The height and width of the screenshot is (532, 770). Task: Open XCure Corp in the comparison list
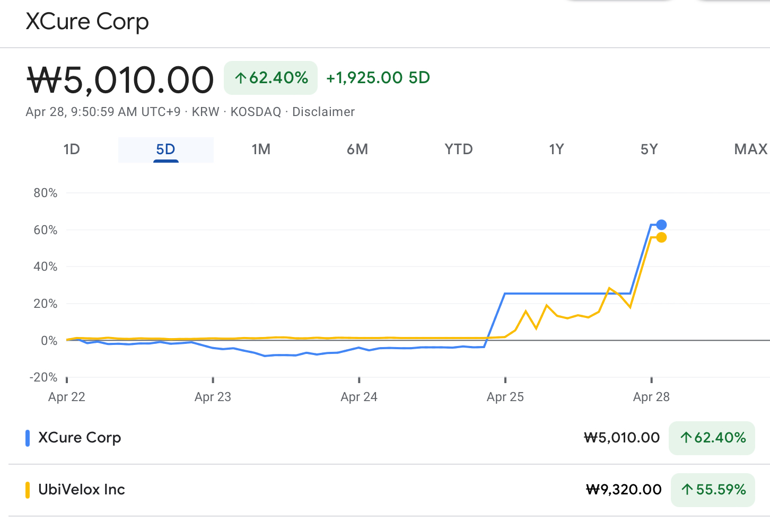[x=80, y=438]
